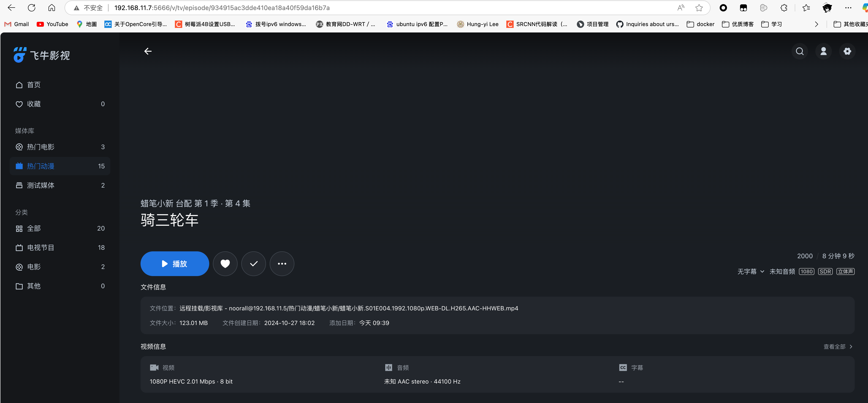The width and height of the screenshot is (868, 403).
Task: Click the 不安全 security warning
Action: tap(88, 8)
